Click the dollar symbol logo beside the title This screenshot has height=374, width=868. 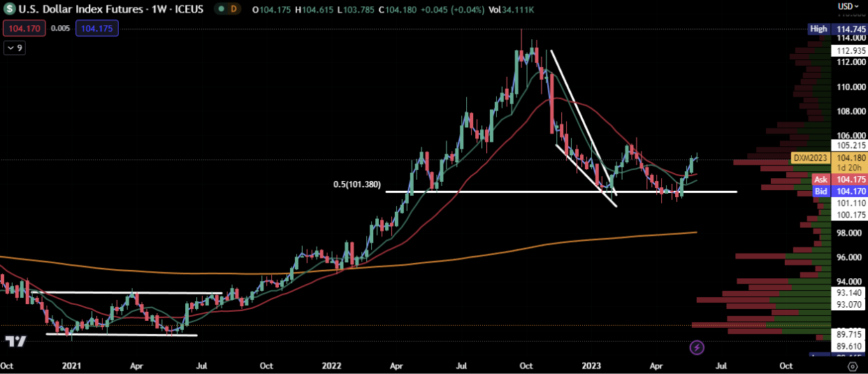[9, 9]
